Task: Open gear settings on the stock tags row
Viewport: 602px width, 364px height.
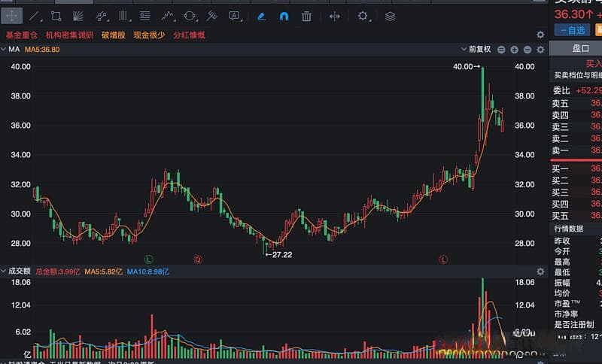Action: click(540, 35)
